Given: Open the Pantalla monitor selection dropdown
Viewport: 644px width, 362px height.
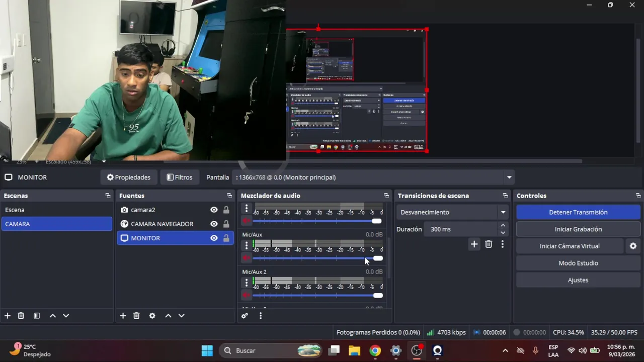Looking at the screenshot, I should pyautogui.click(x=373, y=177).
